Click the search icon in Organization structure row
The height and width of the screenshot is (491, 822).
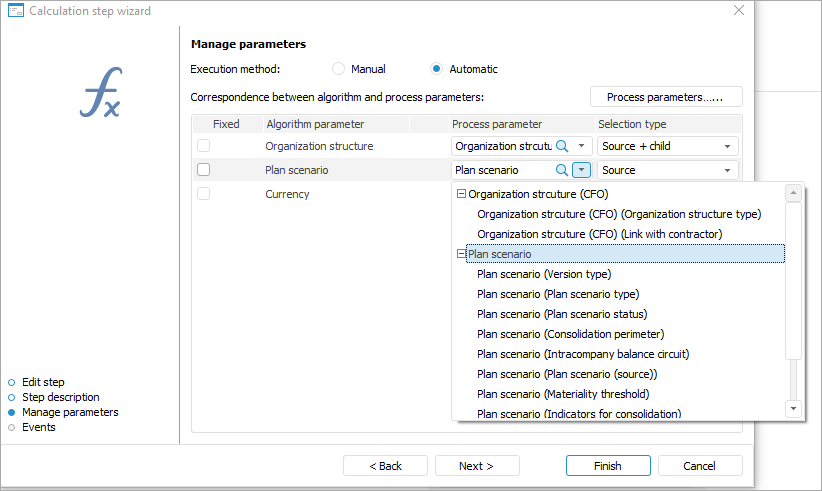562,146
